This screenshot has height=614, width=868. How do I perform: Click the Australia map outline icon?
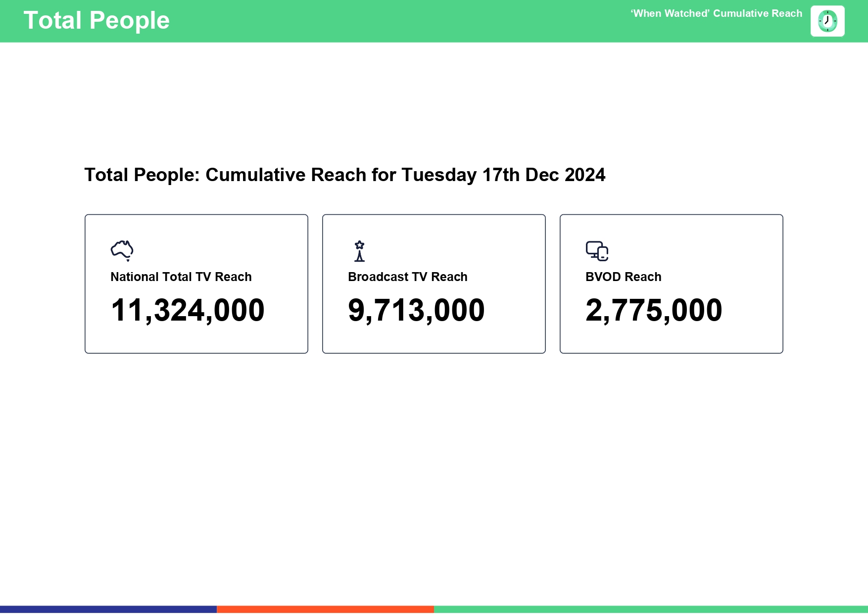pos(122,250)
